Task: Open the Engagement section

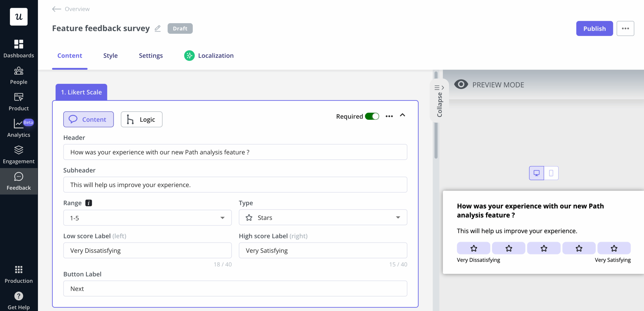Action: (x=19, y=154)
